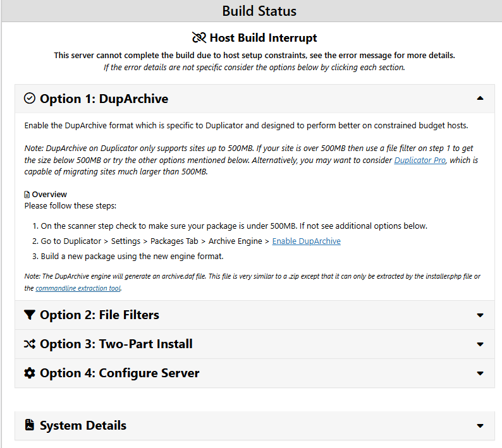Image resolution: width=502 pixels, height=448 pixels.
Task: Click the small file icon next to Overview
Action: 27,195
